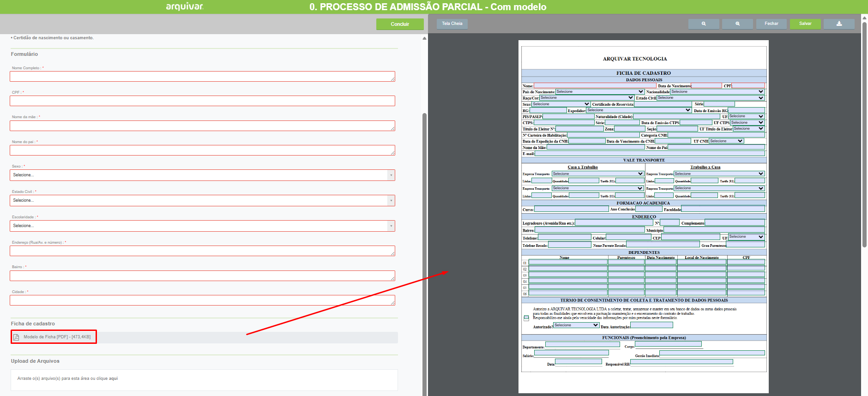
Task: Click the Nome Completo input field
Action: (x=202, y=77)
